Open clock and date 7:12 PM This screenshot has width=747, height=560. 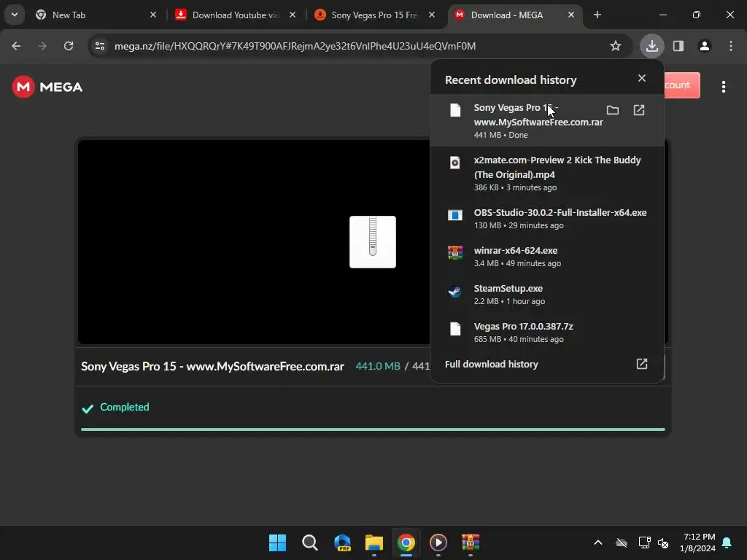pyautogui.click(x=698, y=542)
